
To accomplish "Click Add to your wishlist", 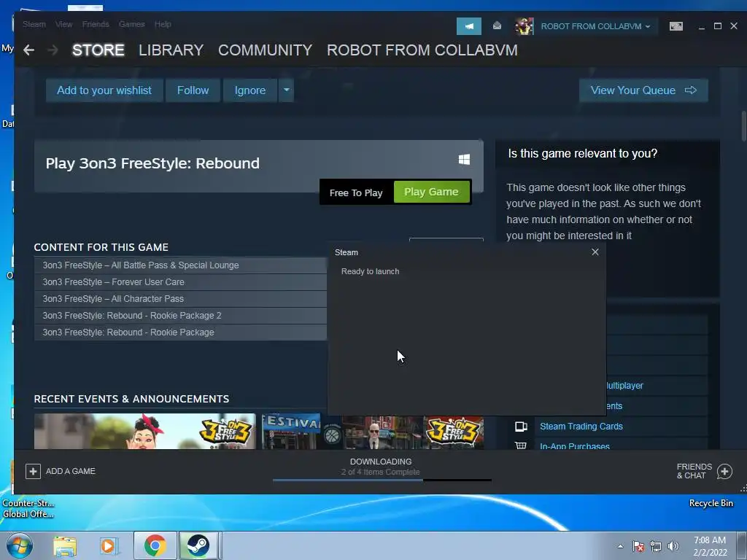I will pos(104,90).
